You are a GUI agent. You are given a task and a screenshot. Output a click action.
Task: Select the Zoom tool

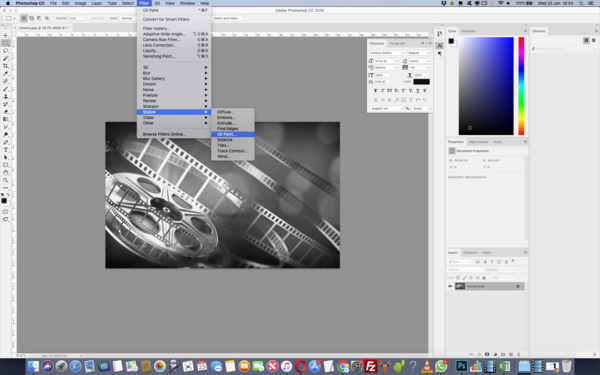tap(6, 180)
